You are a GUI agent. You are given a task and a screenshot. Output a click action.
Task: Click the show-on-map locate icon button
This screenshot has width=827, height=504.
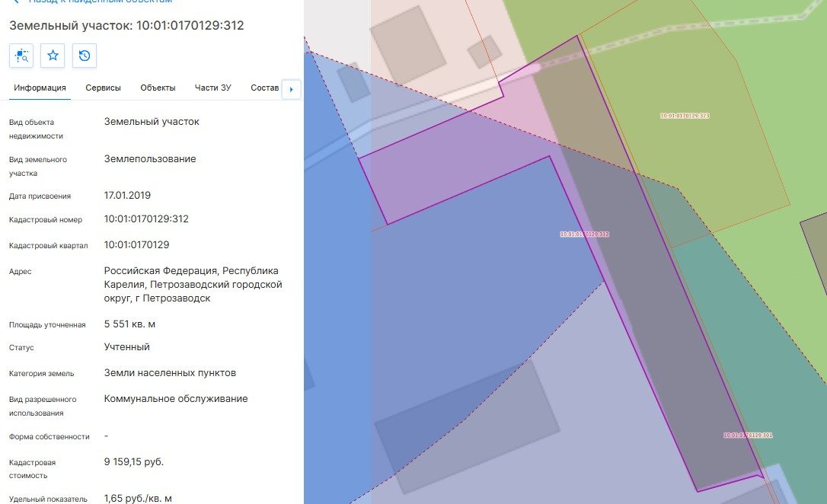[21, 56]
